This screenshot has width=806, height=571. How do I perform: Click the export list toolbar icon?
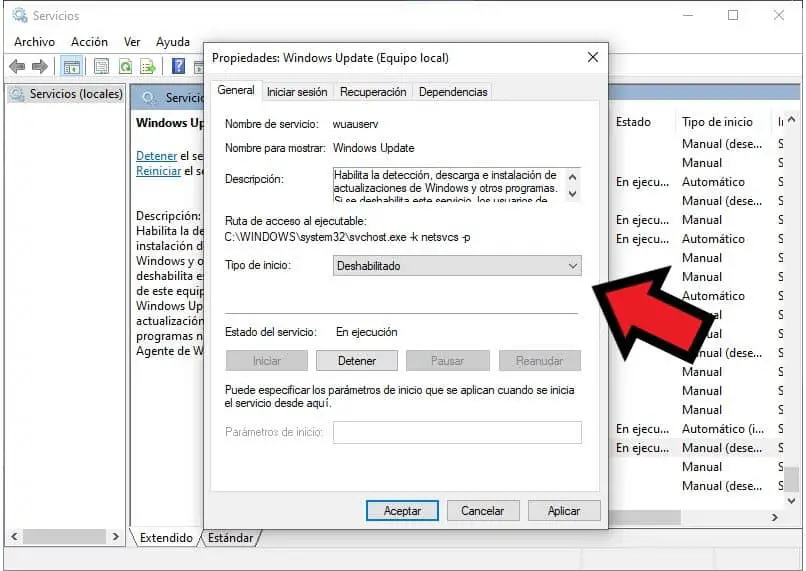coord(148,66)
